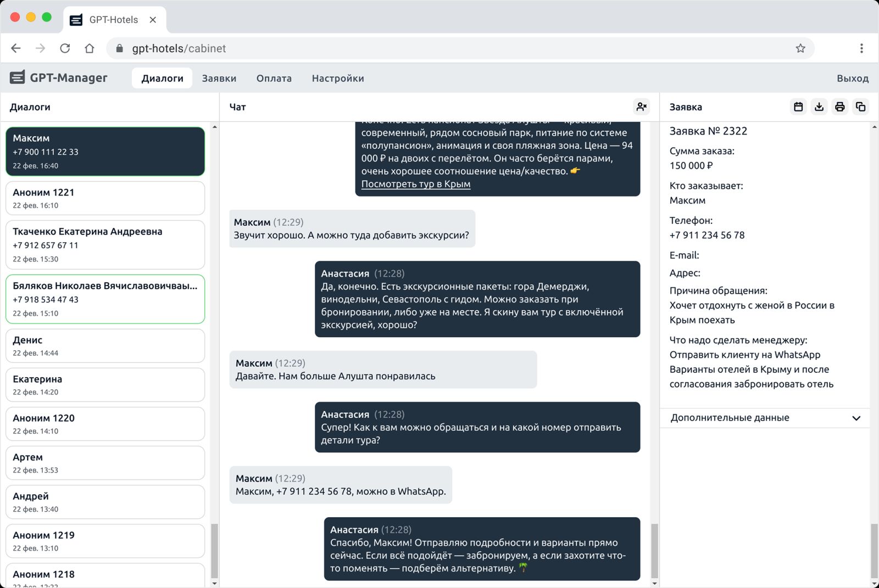
Task: Click the chat panel vertical scrollbar
Action: pyautogui.click(x=654, y=550)
